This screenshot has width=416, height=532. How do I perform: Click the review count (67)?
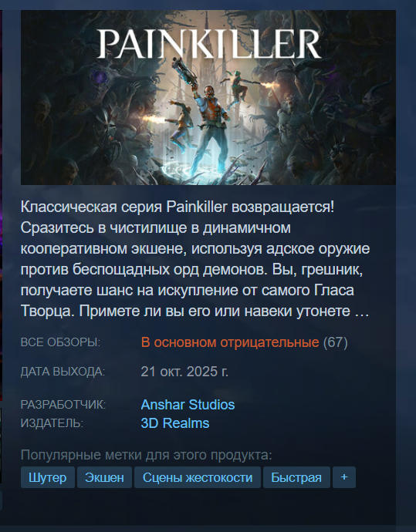335,342
